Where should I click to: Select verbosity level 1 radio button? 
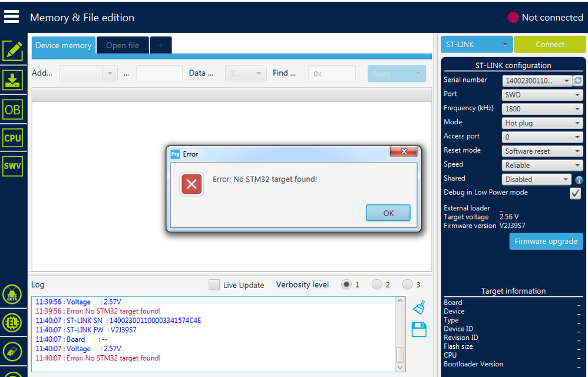346,285
